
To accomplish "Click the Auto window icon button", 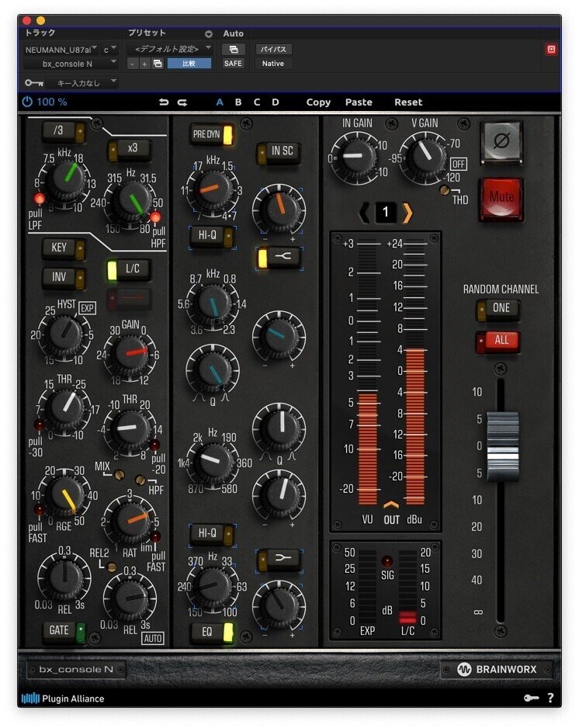I will tap(234, 49).
